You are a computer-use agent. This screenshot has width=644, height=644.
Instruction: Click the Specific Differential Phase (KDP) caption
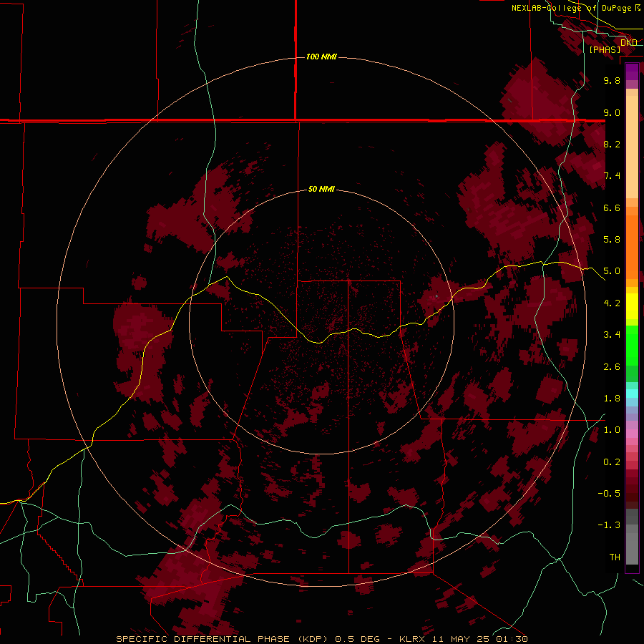(223, 639)
